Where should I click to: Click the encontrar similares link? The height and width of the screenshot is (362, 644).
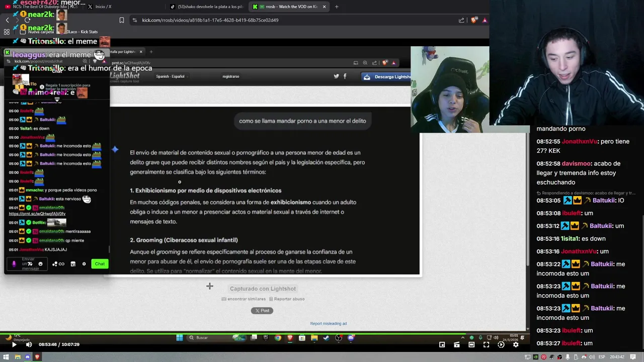pyautogui.click(x=244, y=299)
